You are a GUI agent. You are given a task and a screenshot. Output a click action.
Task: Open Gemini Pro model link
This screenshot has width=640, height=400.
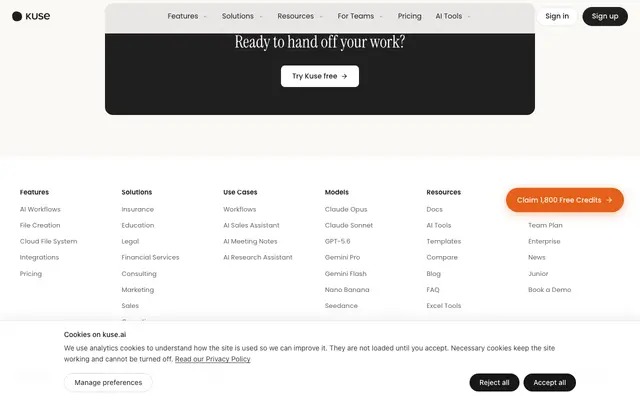pos(342,258)
